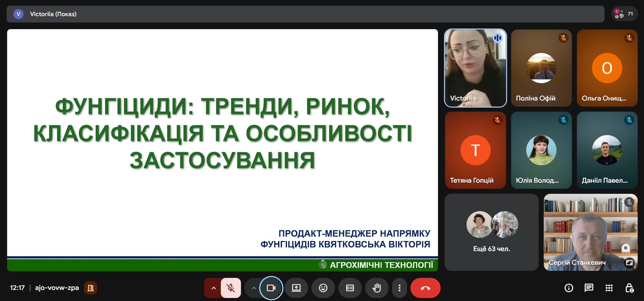Raise hand using the hand icon

click(x=377, y=288)
